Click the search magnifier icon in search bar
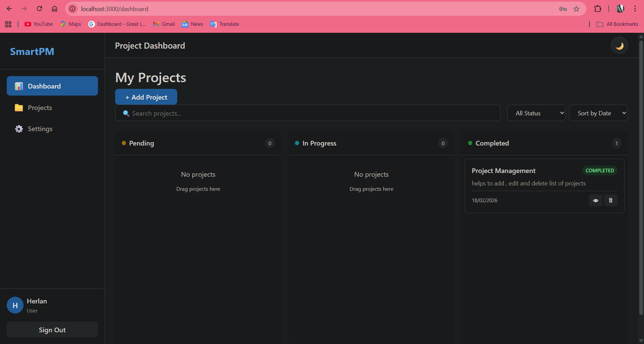Screen dimensions: 644x344 (126, 113)
